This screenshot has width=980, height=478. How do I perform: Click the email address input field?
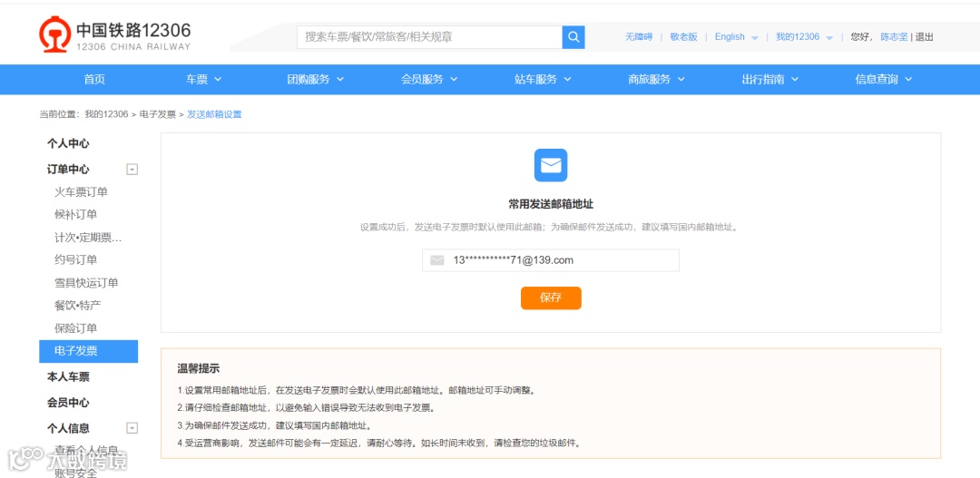(551, 260)
